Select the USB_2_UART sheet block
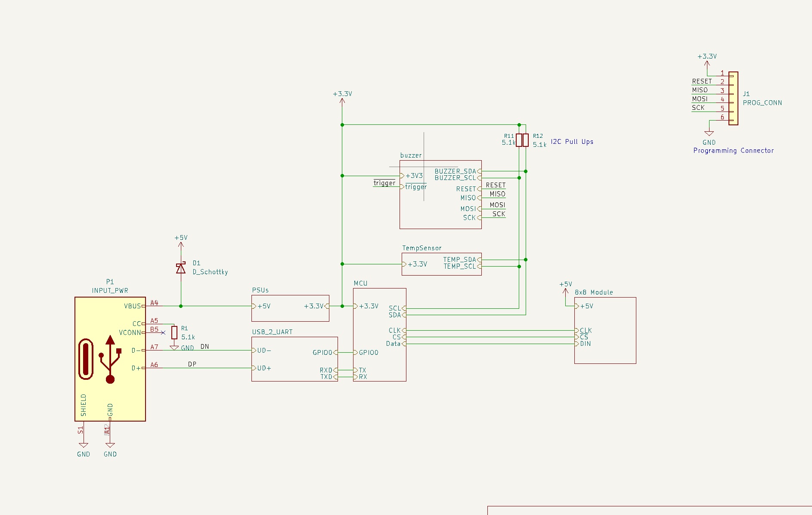 click(x=294, y=362)
